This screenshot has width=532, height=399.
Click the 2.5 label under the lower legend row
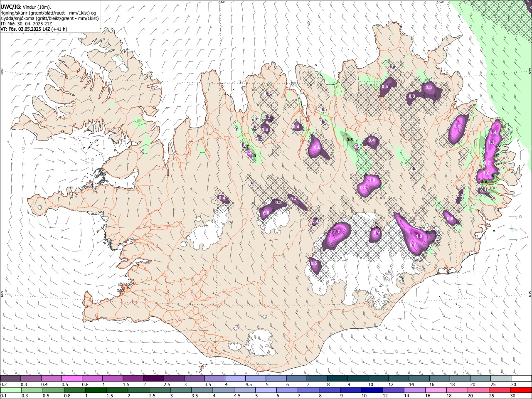click(x=153, y=396)
